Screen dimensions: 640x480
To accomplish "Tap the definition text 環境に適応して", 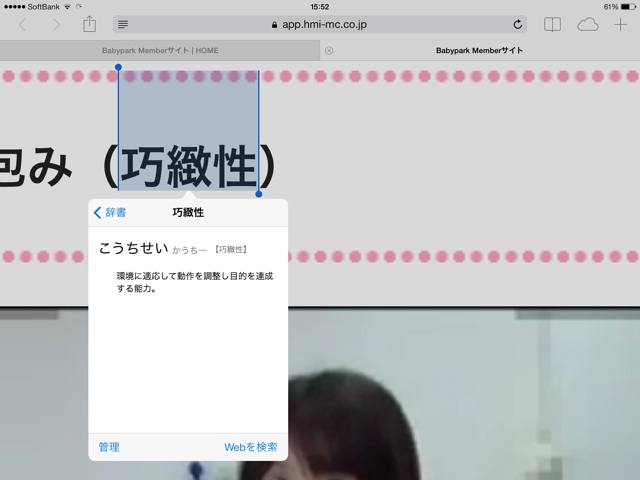I will pyautogui.click(x=195, y=282).
